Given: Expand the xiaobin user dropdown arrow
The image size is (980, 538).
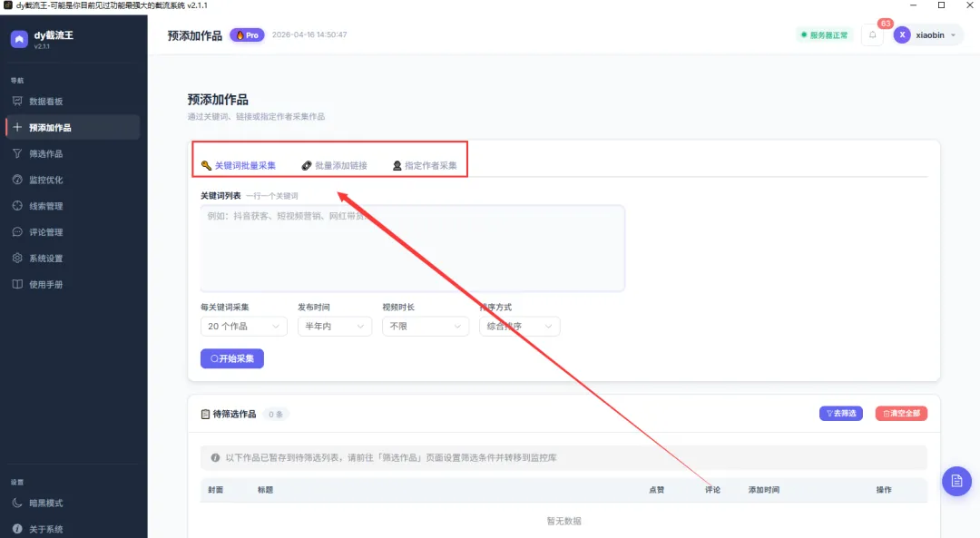Looking at the screenshot, I should 953,35.
